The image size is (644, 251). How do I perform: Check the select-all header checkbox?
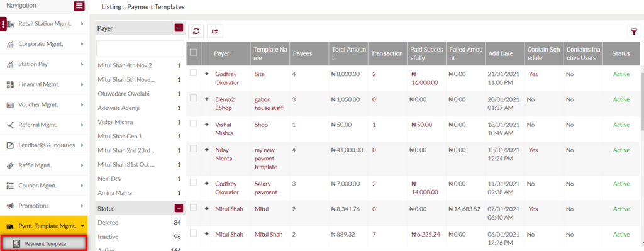(x=194, y=53)
